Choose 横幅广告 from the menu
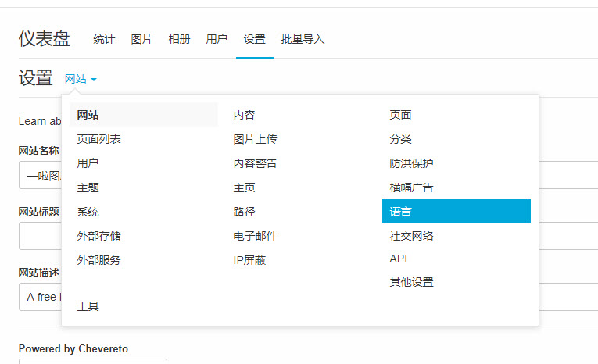Viewport: 598px width, 364px height. (411, 187)
